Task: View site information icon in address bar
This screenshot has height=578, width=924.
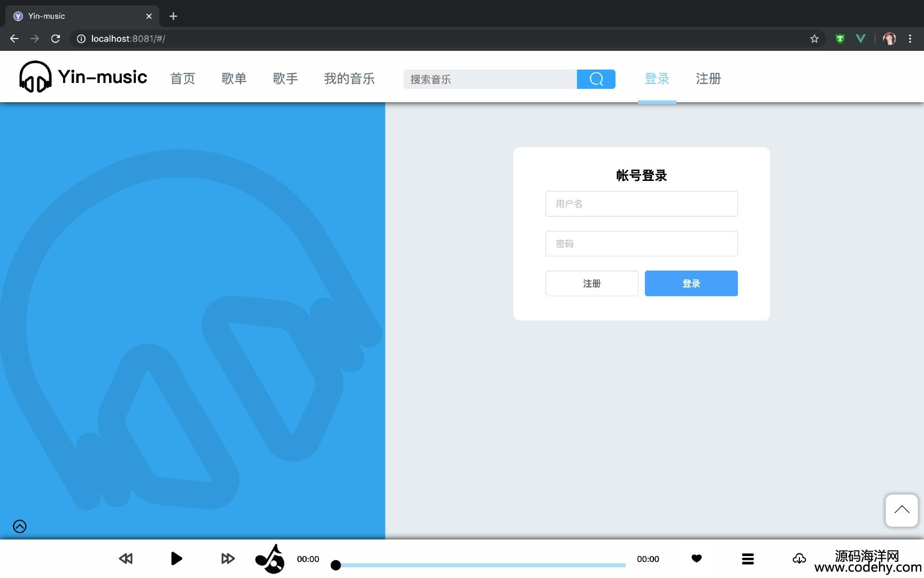Action: click(x=81, y=39)
